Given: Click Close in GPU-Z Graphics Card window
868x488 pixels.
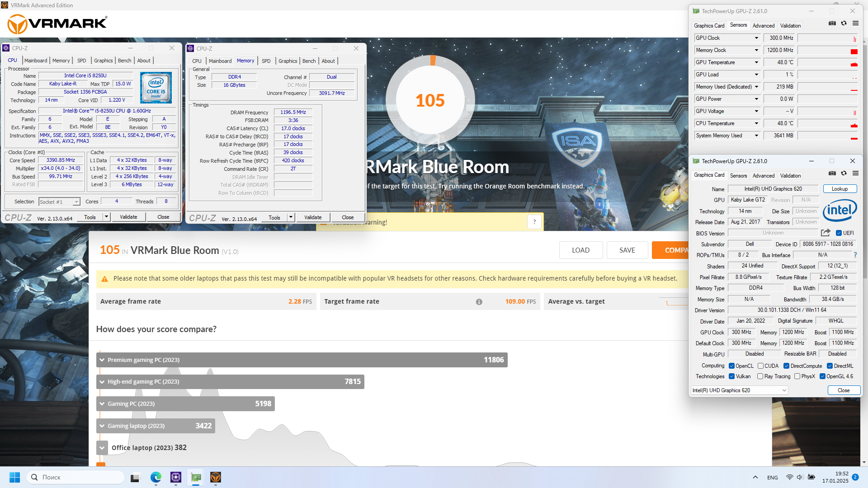Looking at the screenshot, I should [844, 390].
